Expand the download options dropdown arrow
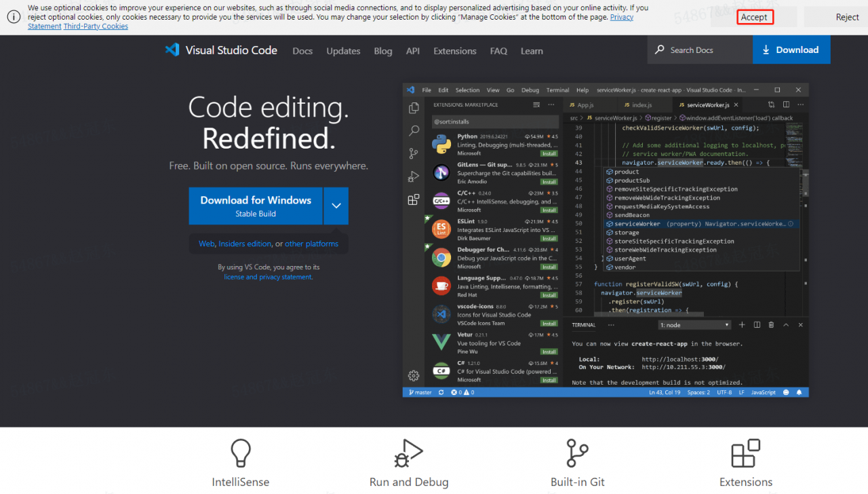The image size is (868, 494). pos(336,206)
